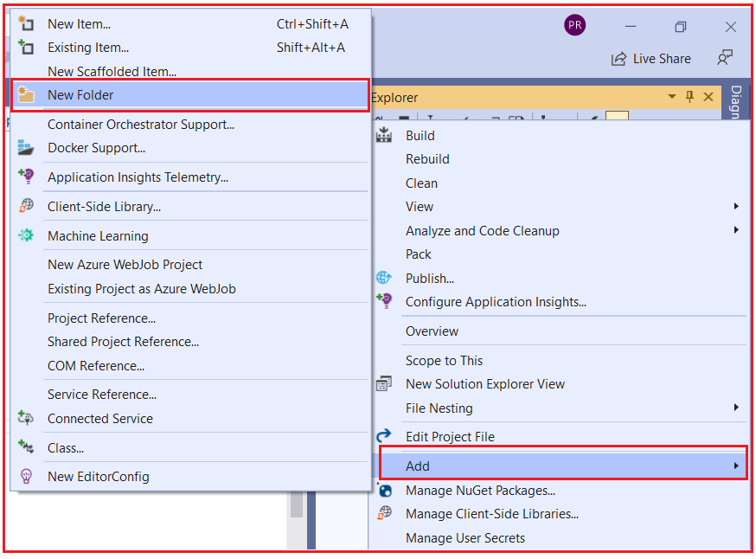The height and width of the screenshot is (559, 756).
Task: Select Edit Project File
Action: pos(561,436)
